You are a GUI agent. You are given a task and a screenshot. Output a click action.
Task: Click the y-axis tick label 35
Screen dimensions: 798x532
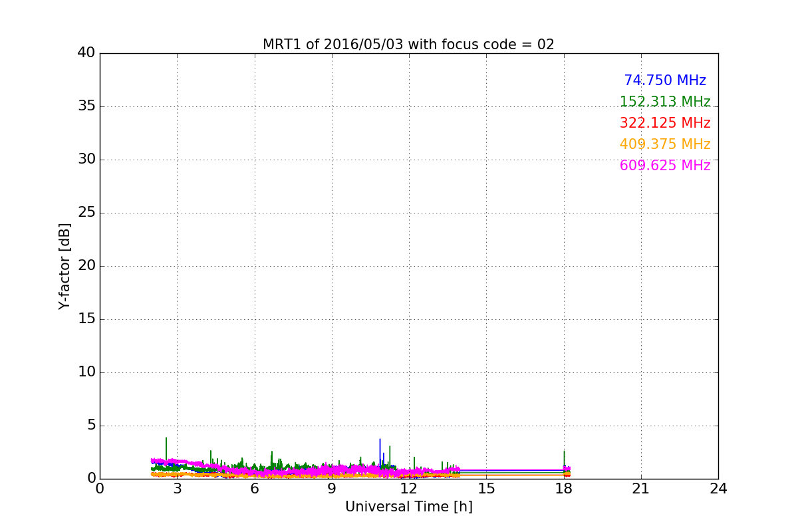pos(86,106)
